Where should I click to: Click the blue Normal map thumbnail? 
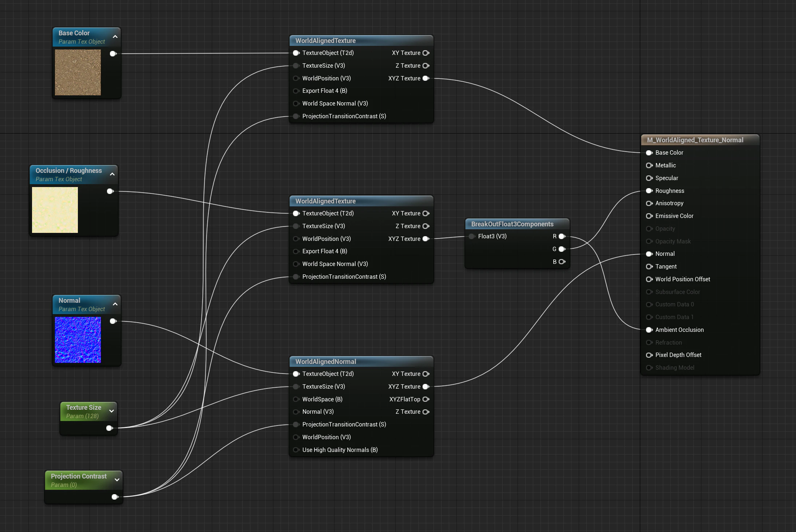78,340
